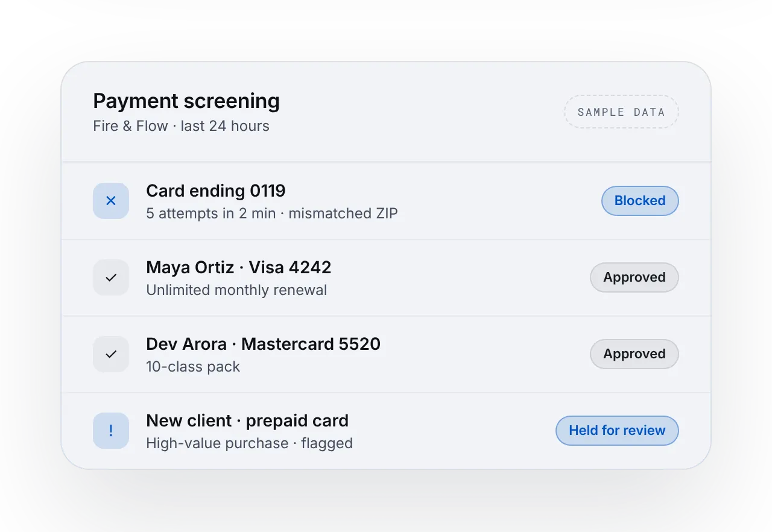Click the SAMPLE DATA label
This screenshot has height=532, width=772.
(x=621, y=112)
